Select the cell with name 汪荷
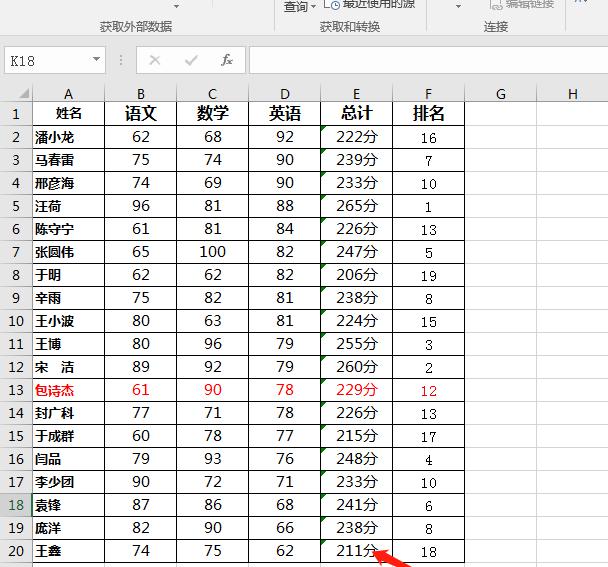This screenshot has width=608, height=567. click(69, 206)
